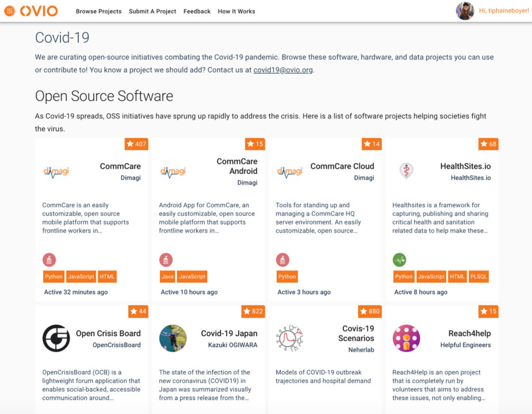Select the Python tag on HealthSites.io card
This screenshot has height=414, width=532.
click(x=404, y=276)
